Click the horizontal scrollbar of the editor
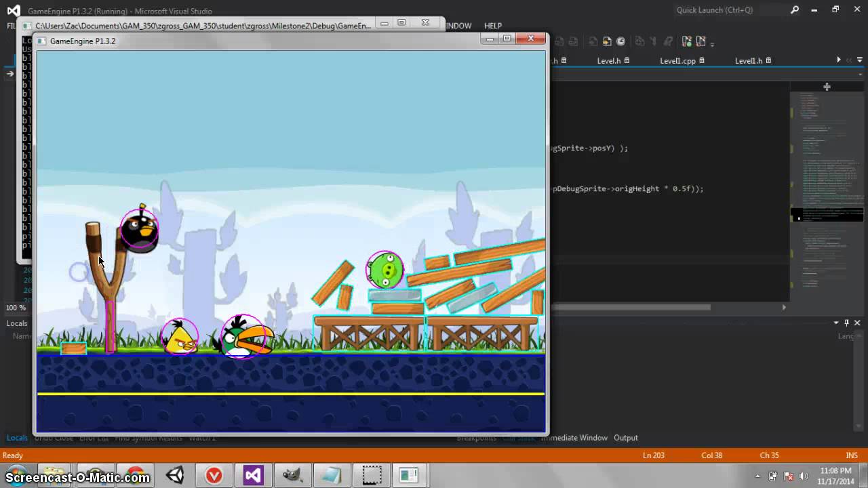The image size is (868, 488). [631, 307]
